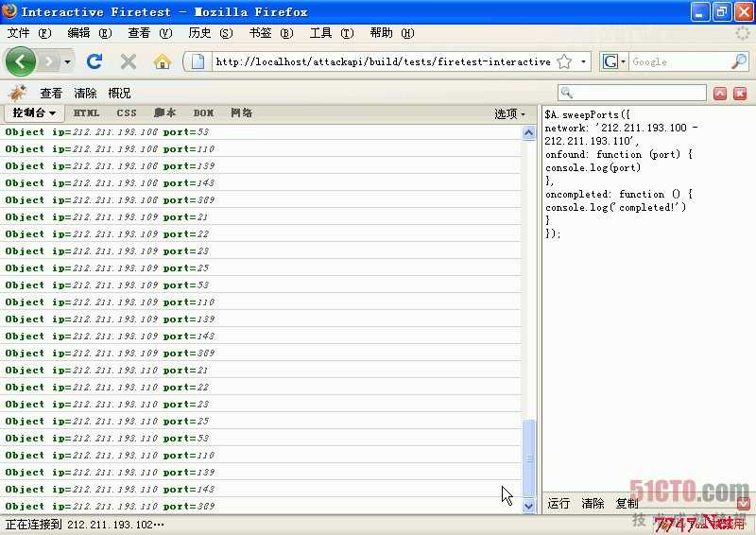Click the console scrollbar thumb
The image size is (756, 535).
(x=529, y=458)
